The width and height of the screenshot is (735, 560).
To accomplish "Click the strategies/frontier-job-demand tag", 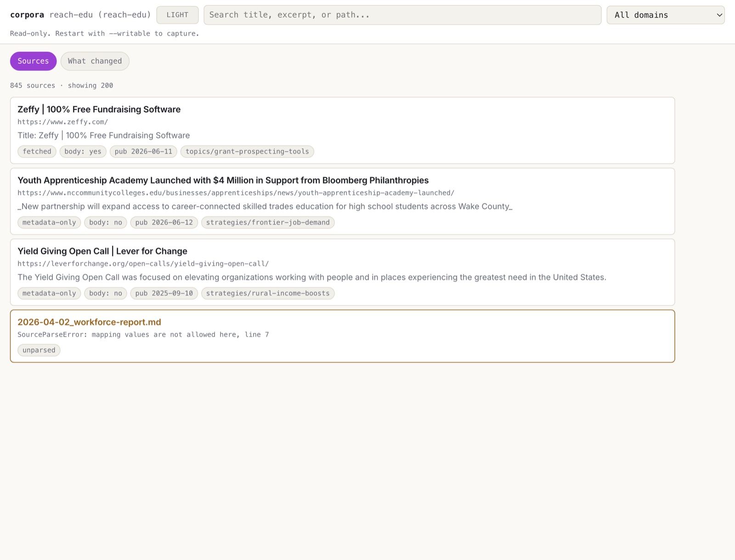I will [x=268, y=223].
